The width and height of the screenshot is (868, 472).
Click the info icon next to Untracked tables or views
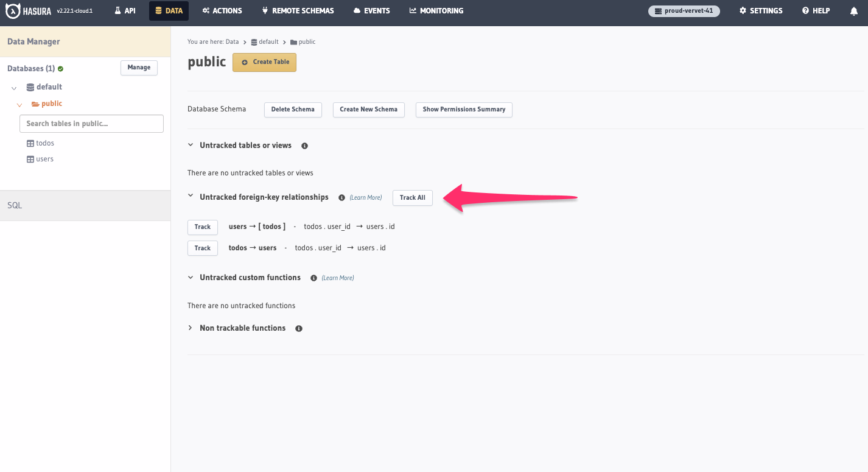click(x=304, y=146)
